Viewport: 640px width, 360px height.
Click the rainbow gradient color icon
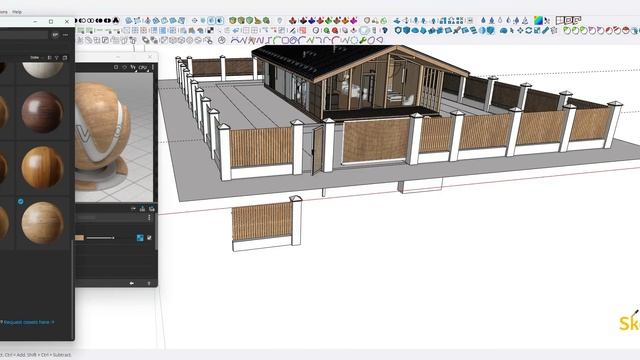pyautogui.click(x=538, y=20)
